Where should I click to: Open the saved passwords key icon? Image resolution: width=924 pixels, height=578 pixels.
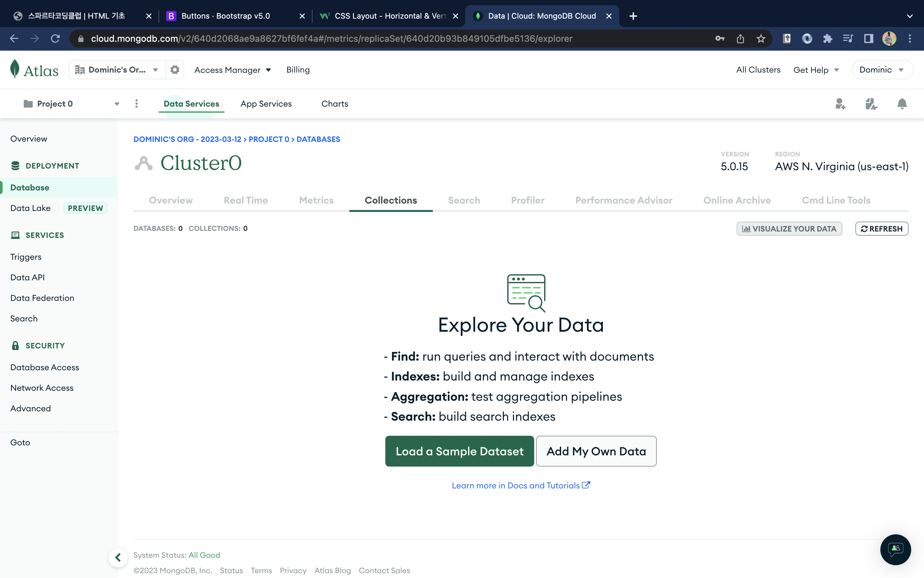click(x=720, y=39)
